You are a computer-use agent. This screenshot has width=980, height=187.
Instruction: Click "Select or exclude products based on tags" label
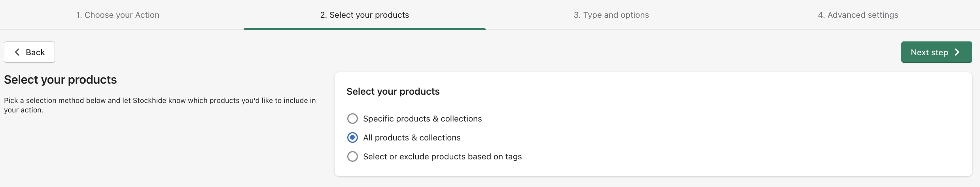point(442,157)
